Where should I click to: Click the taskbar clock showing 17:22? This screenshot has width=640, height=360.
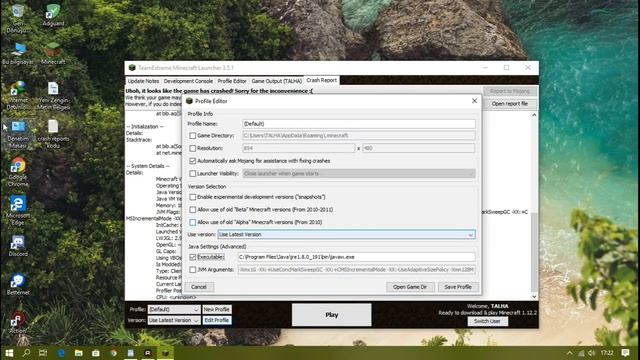[607, 353]
